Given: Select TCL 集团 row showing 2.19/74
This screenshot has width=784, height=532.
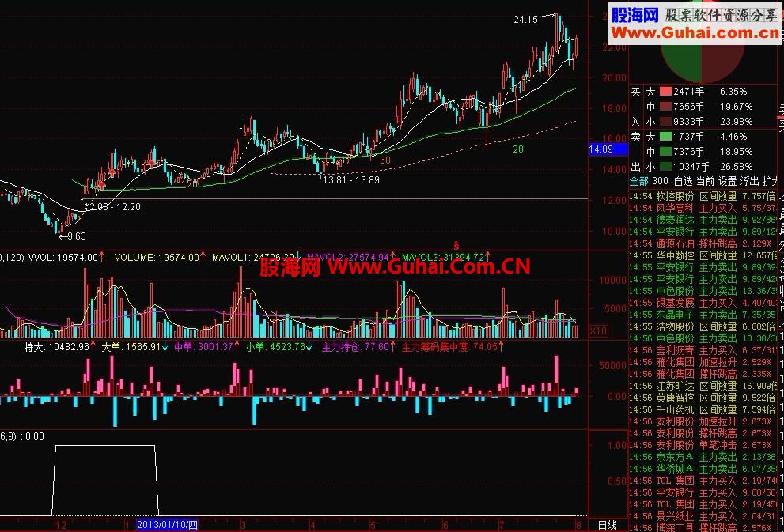Looking at the screenshot, I should [702, 481].
